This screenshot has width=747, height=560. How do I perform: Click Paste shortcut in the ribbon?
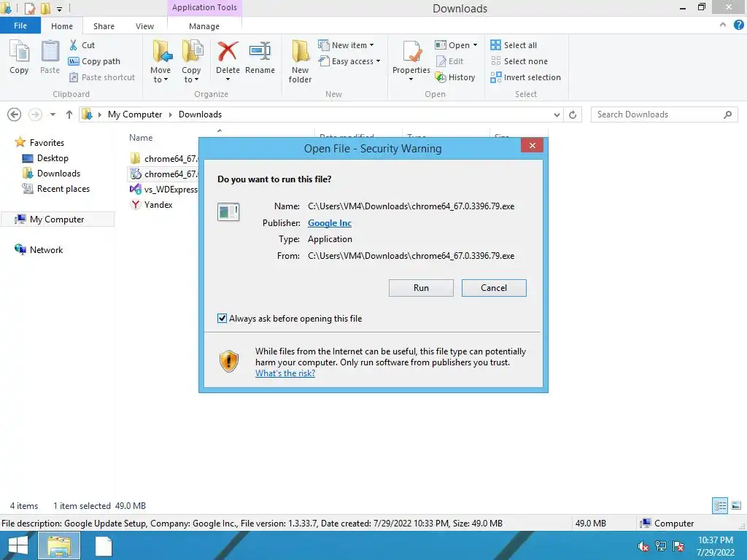(102, 77)
